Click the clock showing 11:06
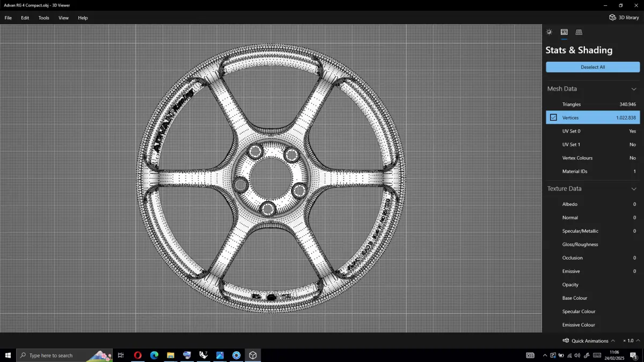 tap(614, 352)
